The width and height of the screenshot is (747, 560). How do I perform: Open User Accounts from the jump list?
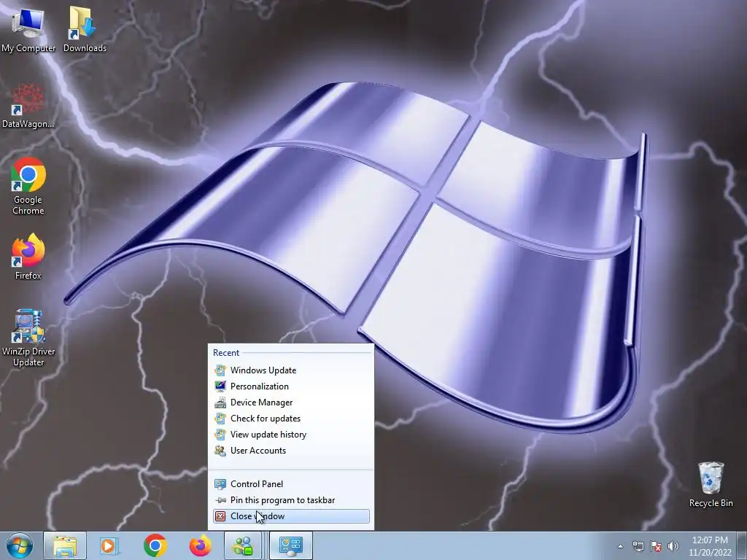pos(291,451)
